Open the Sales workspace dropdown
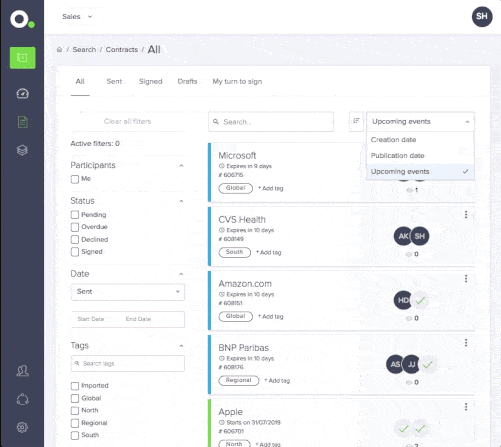 point(77,17)
